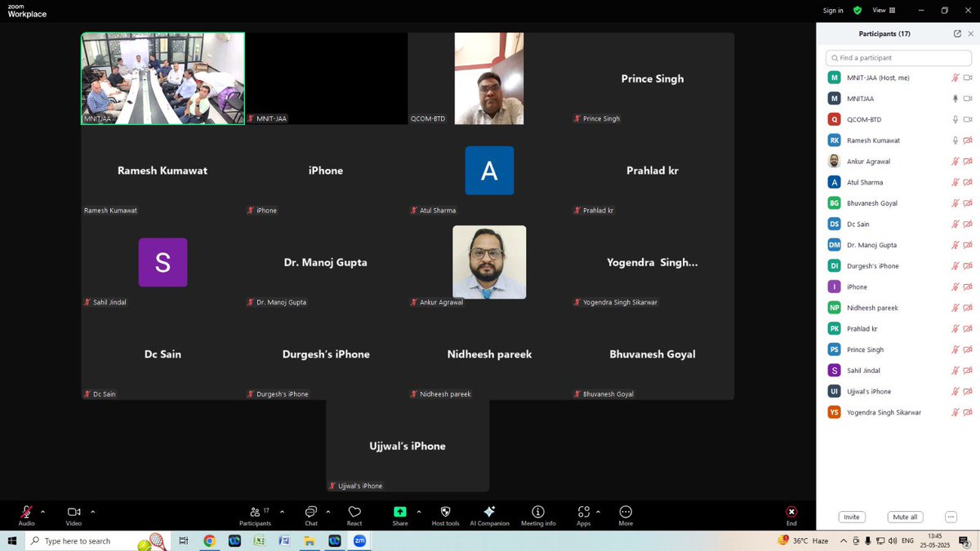This screenshot has height=551, width=980.
Task: Expand audio options arrow beside Audio
Action: (42, 511)
